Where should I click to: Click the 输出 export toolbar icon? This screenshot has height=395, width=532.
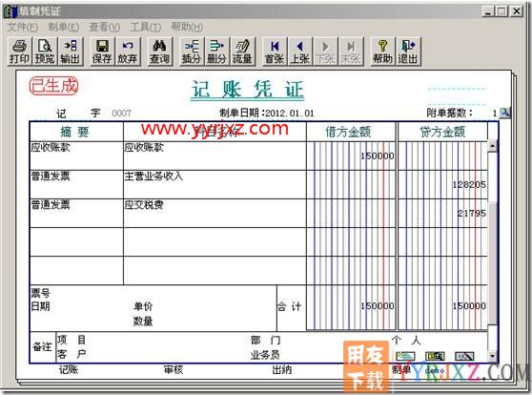click(70, 52)
